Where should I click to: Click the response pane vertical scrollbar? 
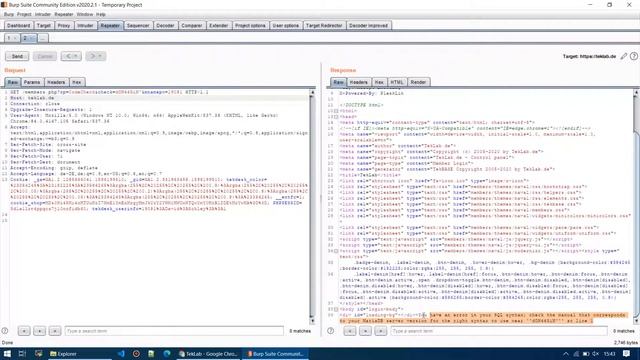[636, 207]
